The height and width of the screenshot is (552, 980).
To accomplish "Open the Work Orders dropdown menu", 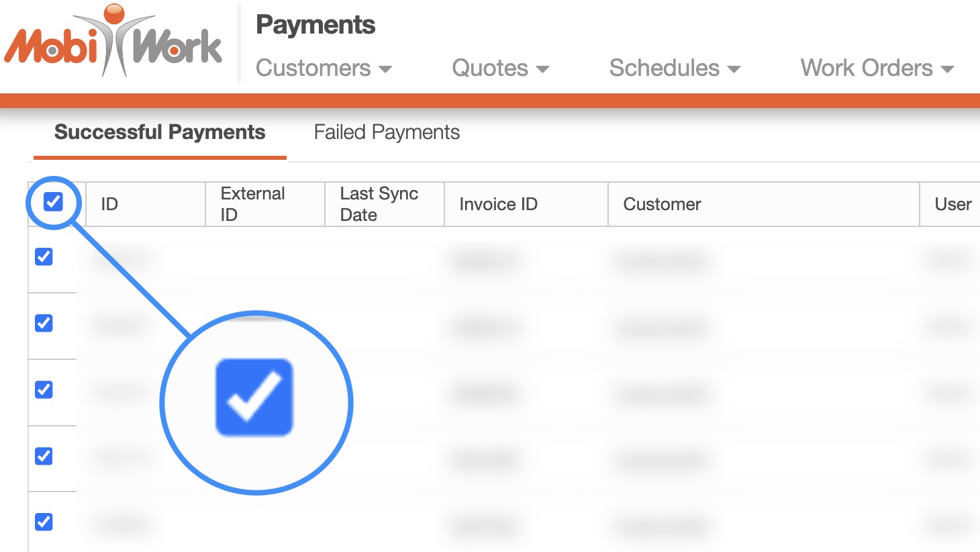I will click(x=877, y=68).
